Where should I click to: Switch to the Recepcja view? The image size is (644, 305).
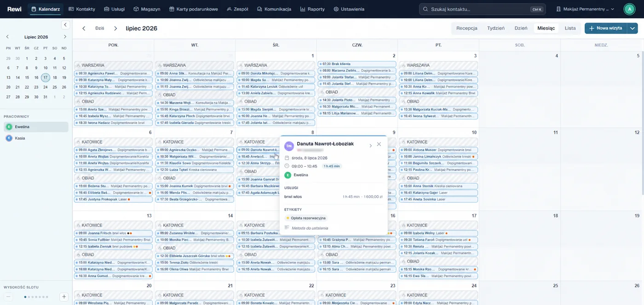pyautogui.click(x=467, y=28)
